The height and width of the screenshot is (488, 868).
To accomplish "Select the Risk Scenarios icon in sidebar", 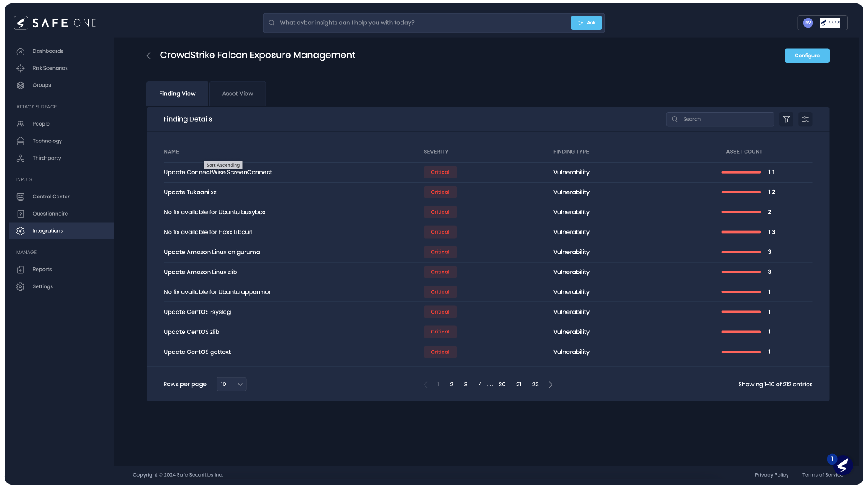I will (20, 68).
